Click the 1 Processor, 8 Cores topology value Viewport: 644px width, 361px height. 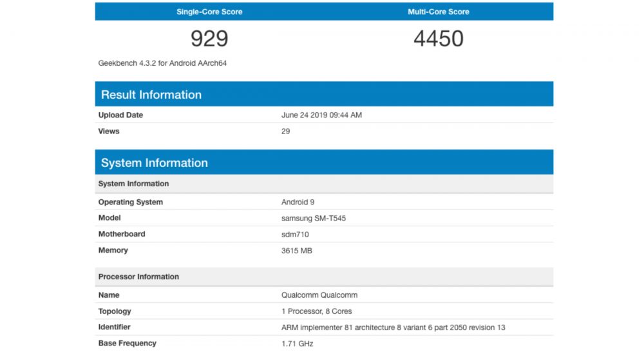[x=317, y=311]
